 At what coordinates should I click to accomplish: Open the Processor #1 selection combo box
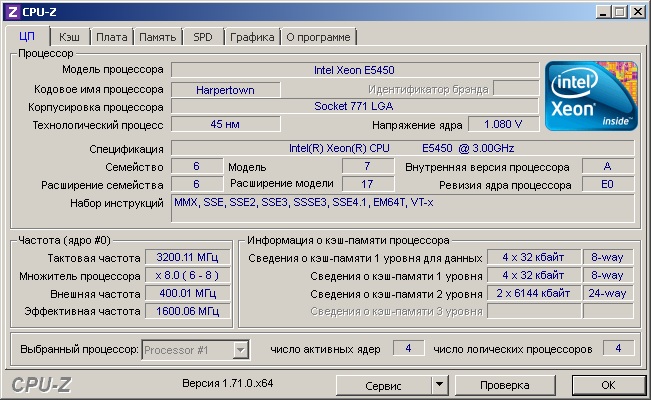point(195,350)
